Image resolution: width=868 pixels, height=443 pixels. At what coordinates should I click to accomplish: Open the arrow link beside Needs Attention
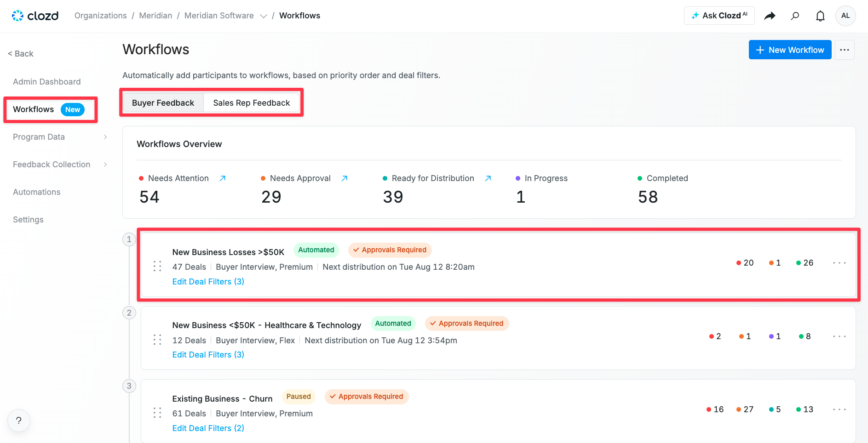pyautogui.click(x=223, y=178)
